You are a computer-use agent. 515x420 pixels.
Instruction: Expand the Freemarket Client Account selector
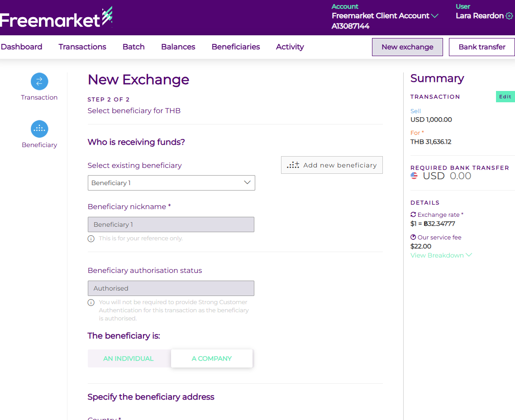tap(434, 16)
